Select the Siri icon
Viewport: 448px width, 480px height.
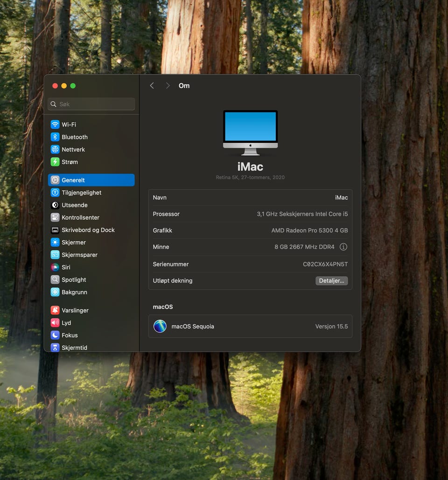coord(55,267)
